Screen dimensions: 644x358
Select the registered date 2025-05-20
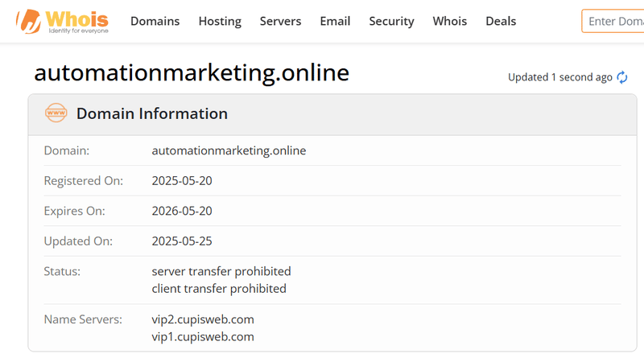click(182, 181)
